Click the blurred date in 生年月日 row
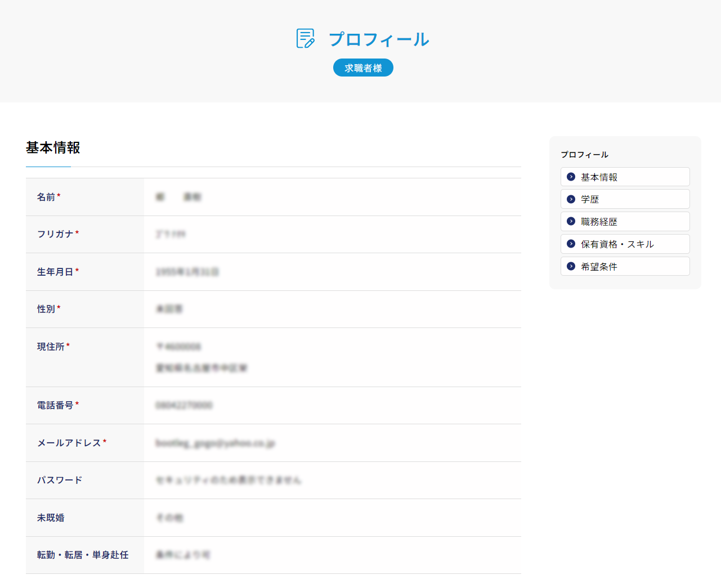Image resolution: width=721 pixels, height=588 pixels. 187,272
